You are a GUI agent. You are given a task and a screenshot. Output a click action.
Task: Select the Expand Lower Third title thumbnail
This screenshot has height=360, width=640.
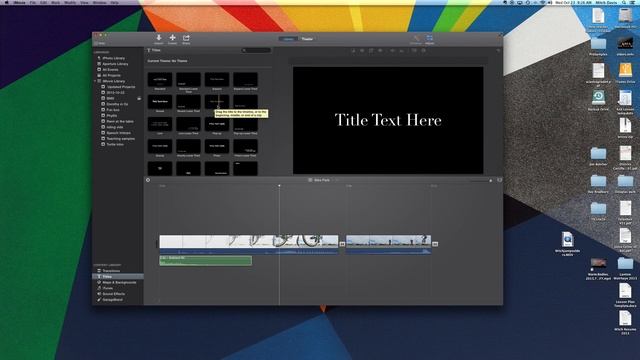point(245,79)
